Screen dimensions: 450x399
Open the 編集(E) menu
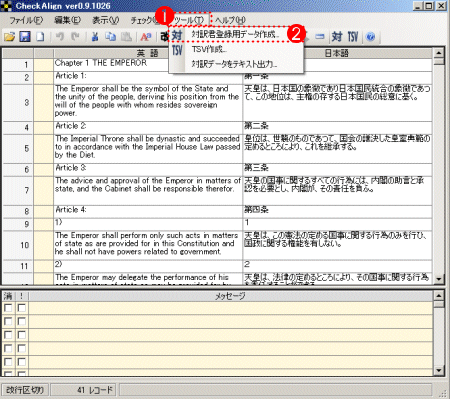tap(67, 20)
